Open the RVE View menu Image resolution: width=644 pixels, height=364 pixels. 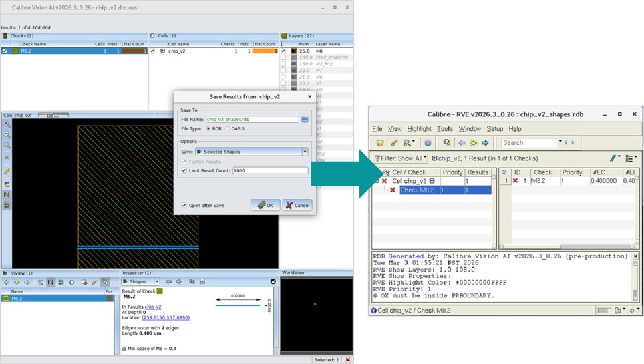pyautogui.click(x=395, y=129)
